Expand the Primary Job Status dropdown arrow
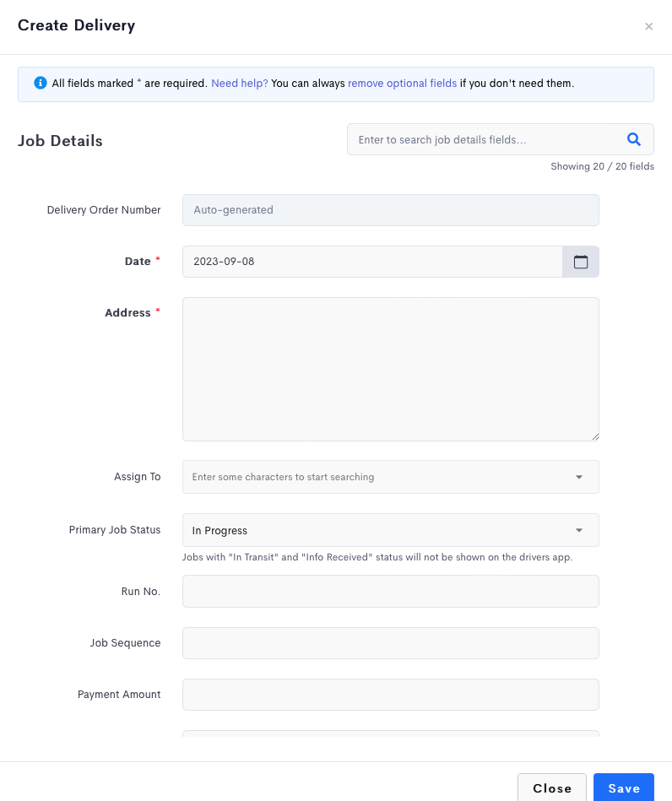 579,530
